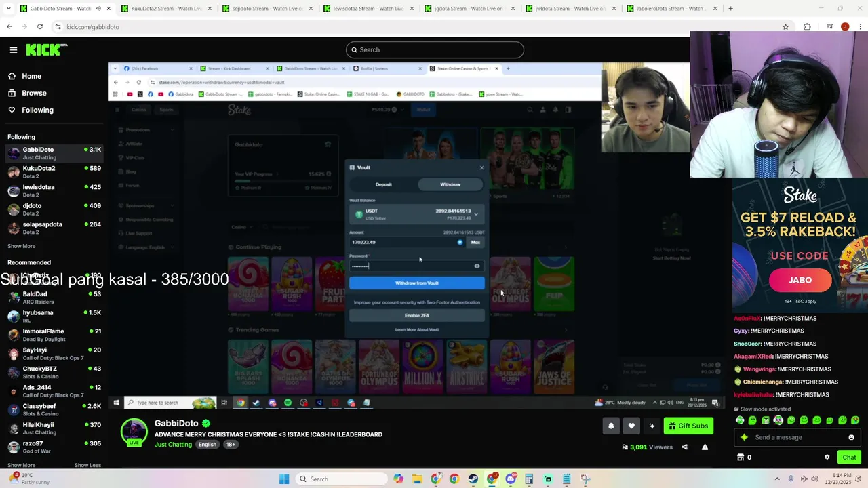Click the sparkle subscribe icon button

click(652, 426)
